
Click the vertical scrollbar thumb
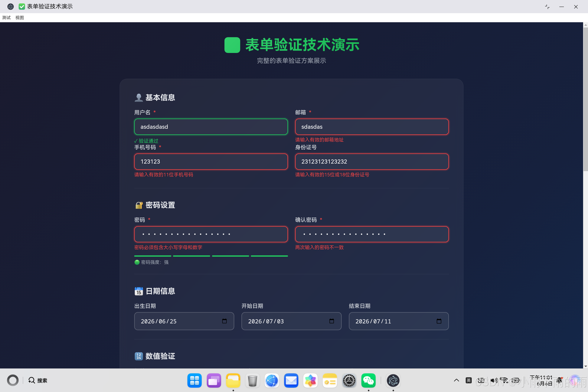[x=586, y=99]
